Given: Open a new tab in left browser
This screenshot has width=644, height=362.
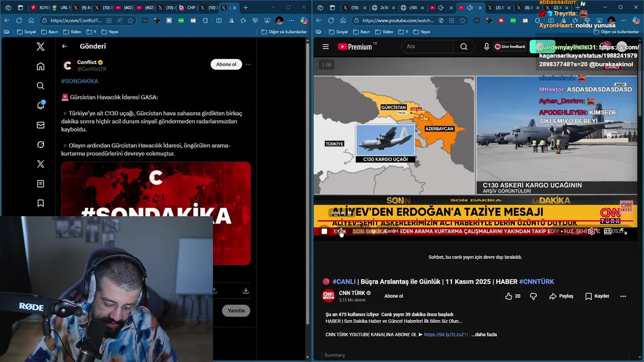Looking at the screenshot, I should [246, 8].
